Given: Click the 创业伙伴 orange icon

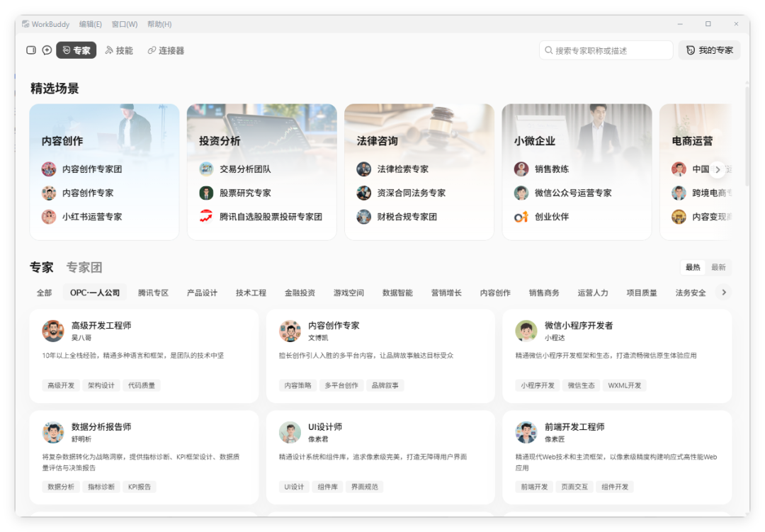Looking at the screenshot, I should point(521,217).
